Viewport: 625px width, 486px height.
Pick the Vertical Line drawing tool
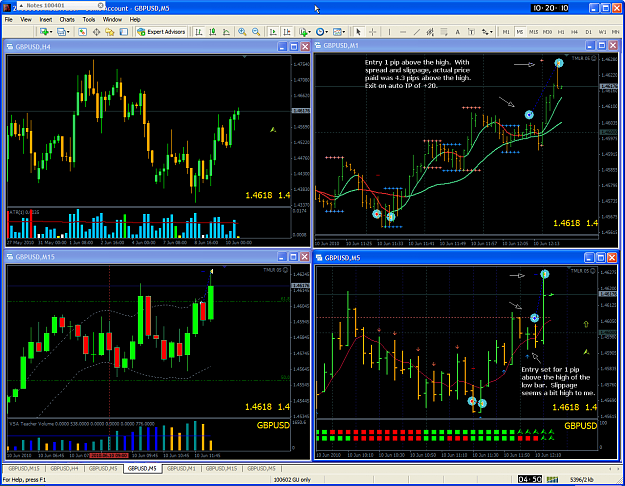point(389,32)
